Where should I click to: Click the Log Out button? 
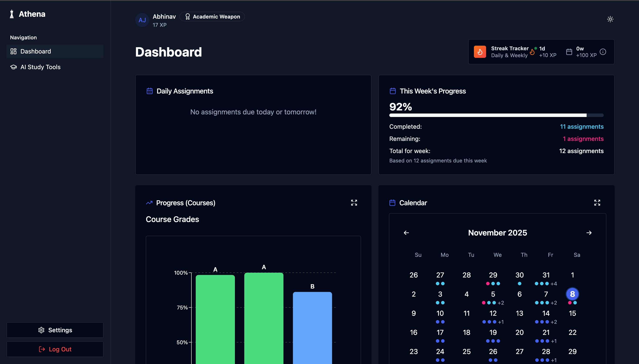[x=55, y=349]
